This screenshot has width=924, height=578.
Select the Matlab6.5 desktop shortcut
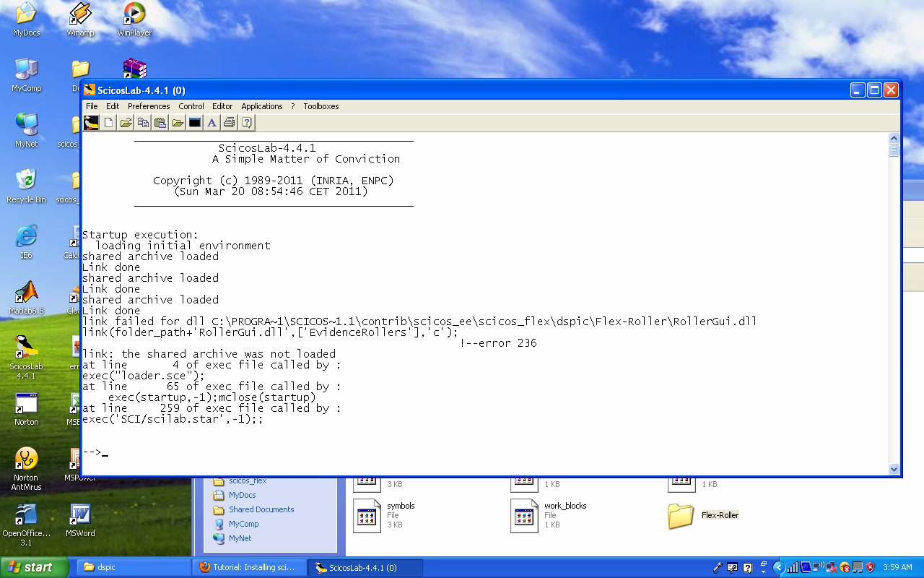click(26, 298)
